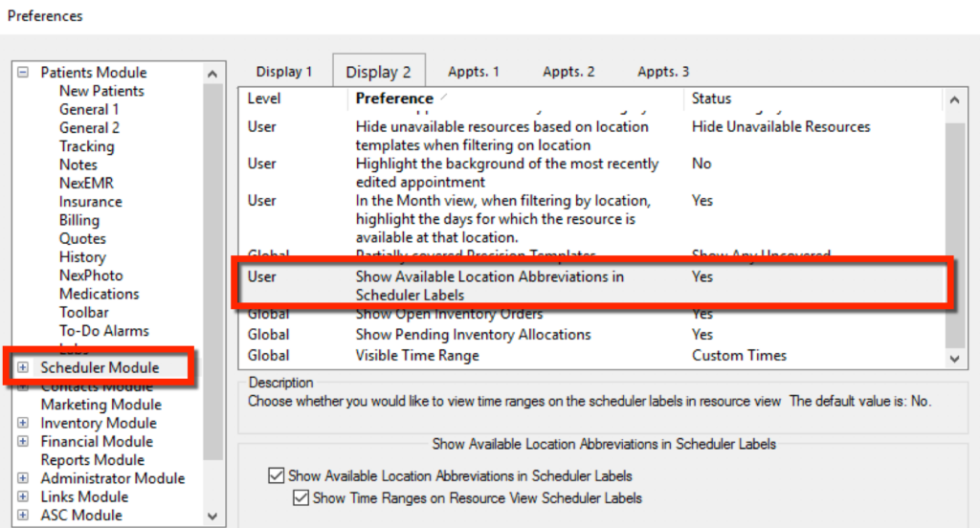The image size is (980, 528).
Task: Switch to the Display 1 tab
Action: 283,72
